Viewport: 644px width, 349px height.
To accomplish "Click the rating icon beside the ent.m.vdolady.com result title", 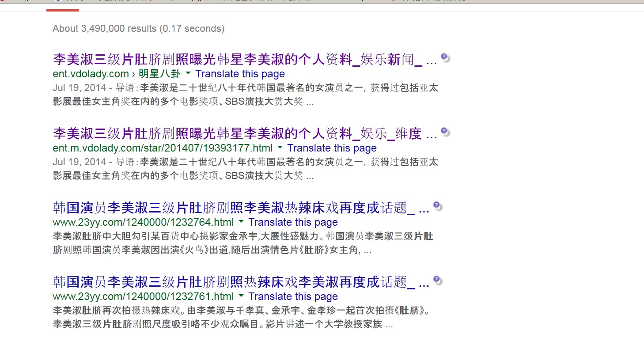I will coord(445,132).
